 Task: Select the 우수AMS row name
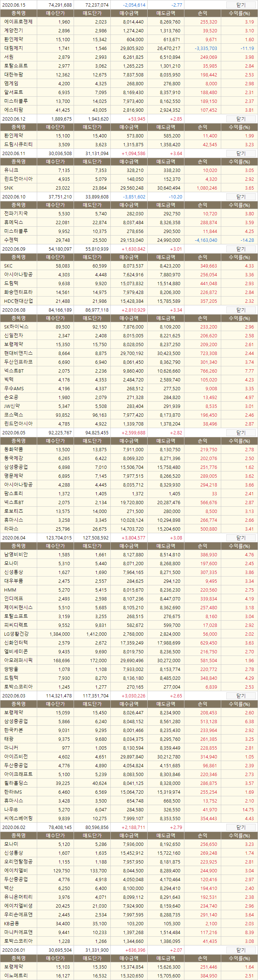pyautogui.click(x=14, y=388)
